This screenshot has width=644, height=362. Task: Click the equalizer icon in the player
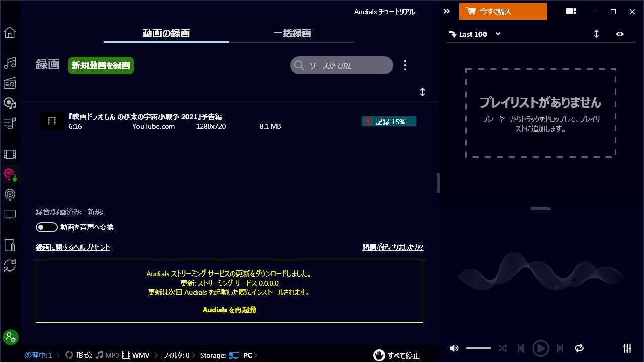coord(627,348)
